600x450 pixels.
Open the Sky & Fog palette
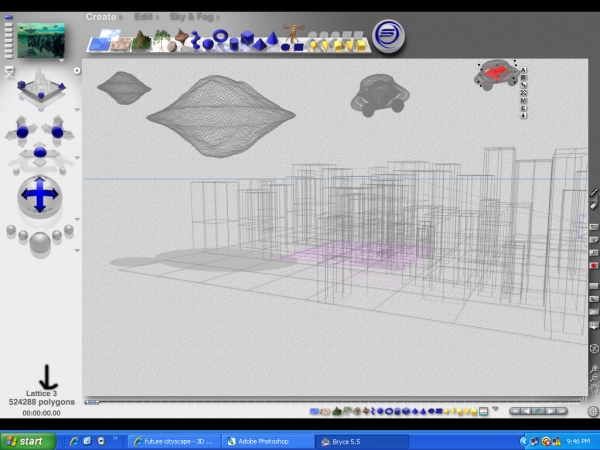pyautogui.click(x=194, y=17)
